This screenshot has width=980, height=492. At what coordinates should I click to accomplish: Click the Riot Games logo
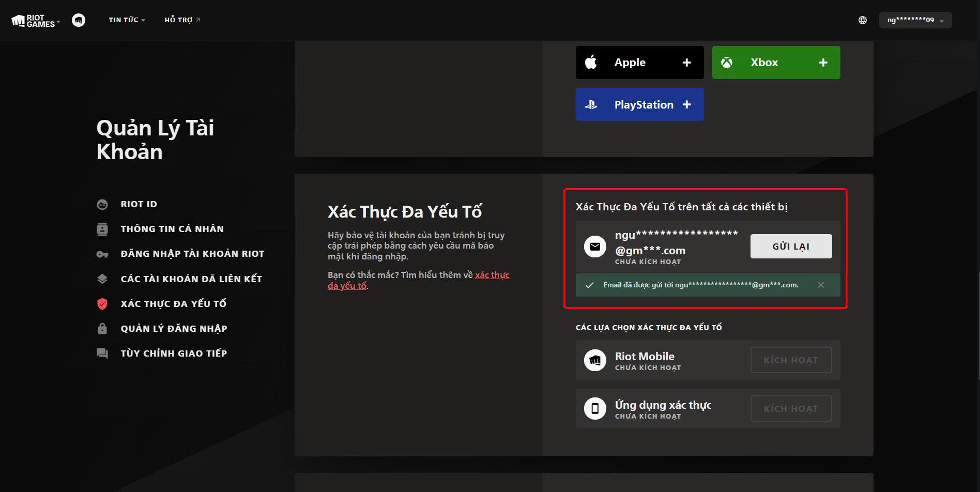coord(33,21)
